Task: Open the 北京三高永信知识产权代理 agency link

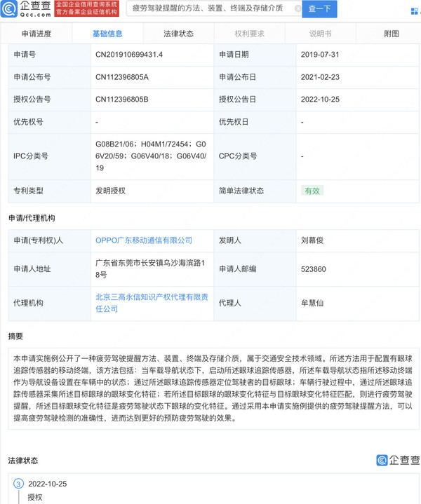Action: 152,303
